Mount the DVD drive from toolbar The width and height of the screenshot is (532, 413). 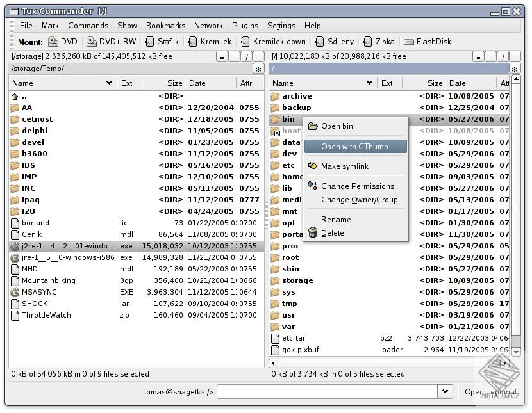click(63, 42)
